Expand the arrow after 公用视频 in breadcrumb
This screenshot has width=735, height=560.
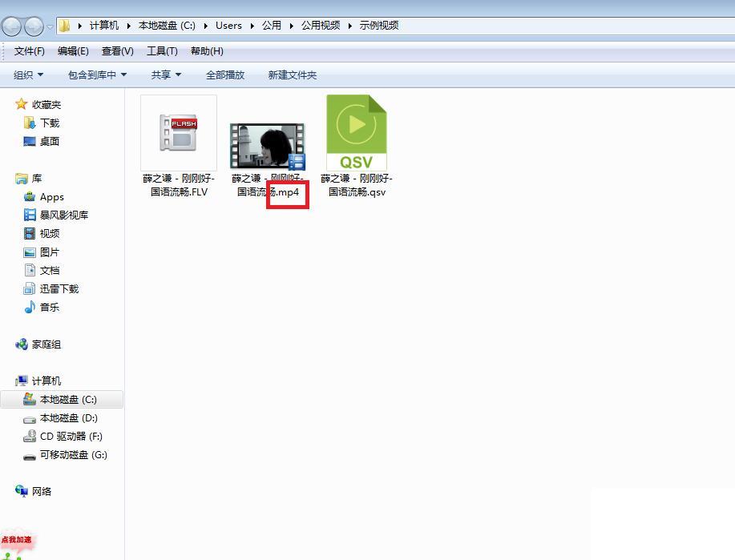tap(349, 26)
